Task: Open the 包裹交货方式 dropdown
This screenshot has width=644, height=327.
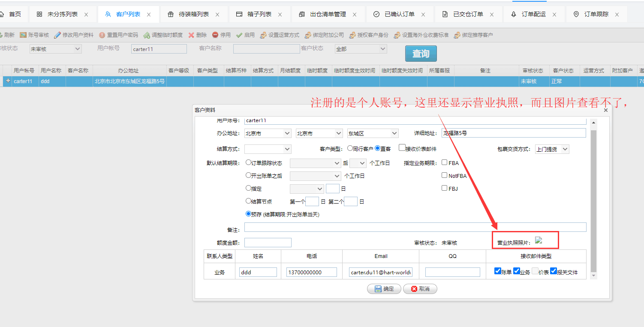Action: click(552, 149)
